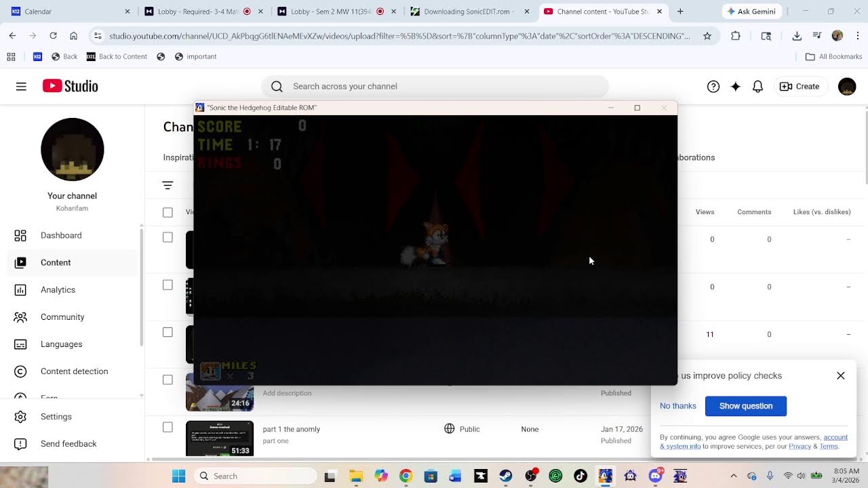Go to the Chrome home page icon
Screen dimensions: 868x488
point(73,36)
